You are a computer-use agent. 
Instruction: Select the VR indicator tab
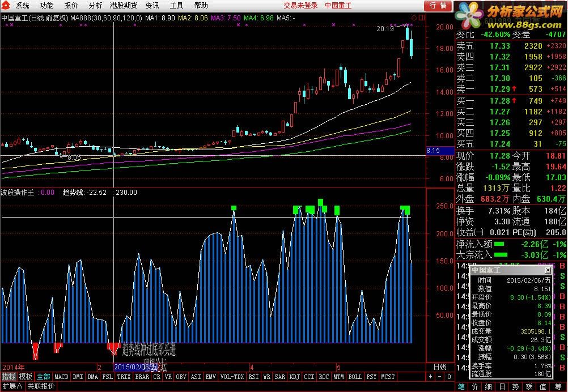pyautogui.click(x=168, y=377)
